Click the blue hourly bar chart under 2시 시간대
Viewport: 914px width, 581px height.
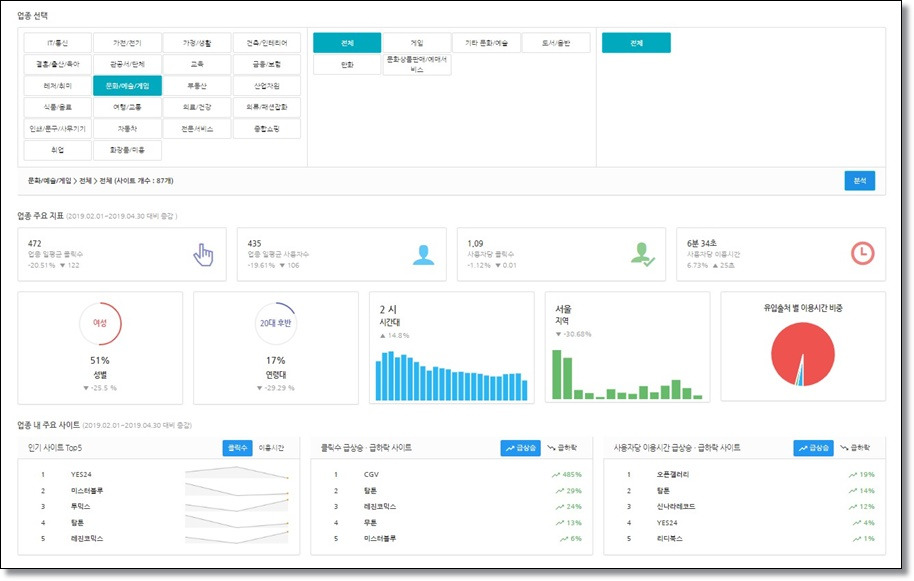point(452,376)
